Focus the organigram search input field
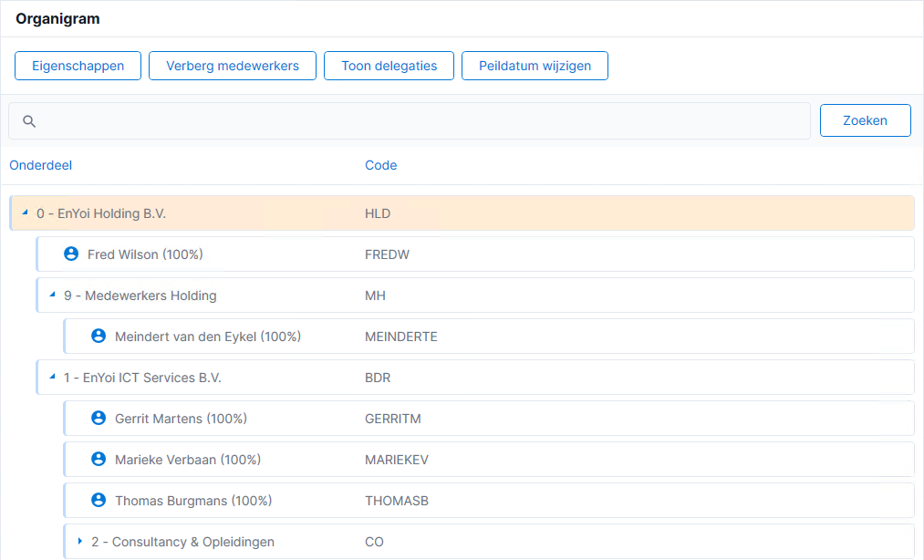The height and width of the screenshot is (560, 924). [x=410, y=120]
